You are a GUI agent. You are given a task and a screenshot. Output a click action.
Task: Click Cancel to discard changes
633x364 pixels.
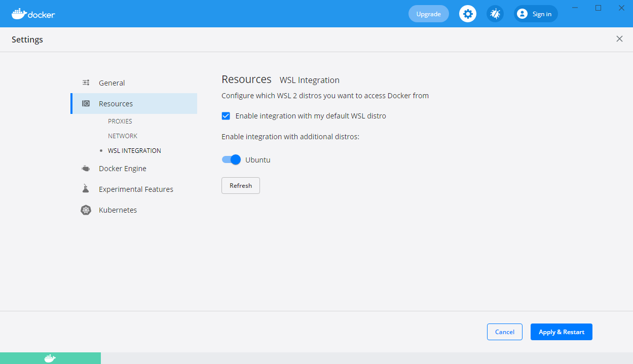(x=504, y=332)
